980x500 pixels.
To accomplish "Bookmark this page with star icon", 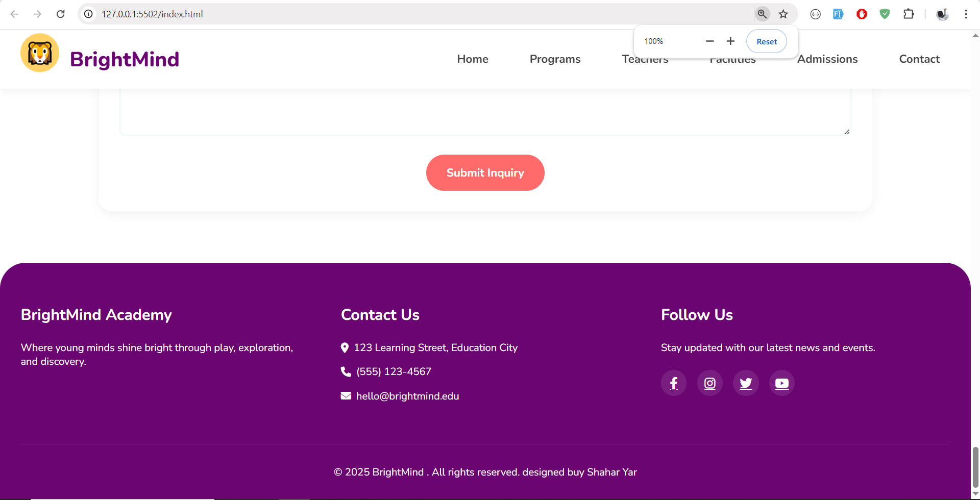I will 783,14.
